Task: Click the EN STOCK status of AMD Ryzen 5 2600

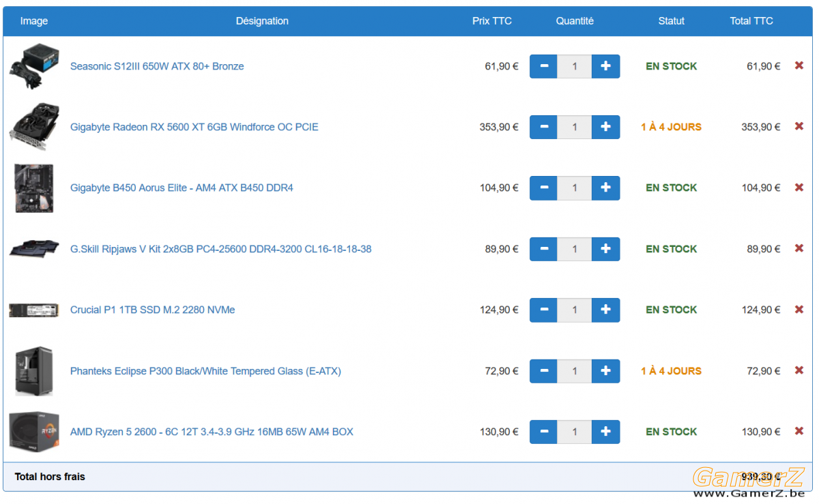Action: click(672, 432)
